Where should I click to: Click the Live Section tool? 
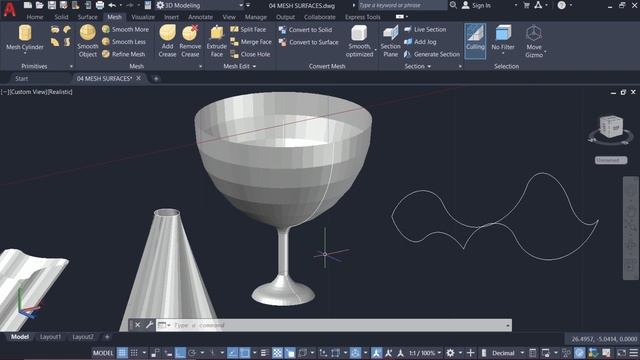pyautogui.click(x=425, y=29)
